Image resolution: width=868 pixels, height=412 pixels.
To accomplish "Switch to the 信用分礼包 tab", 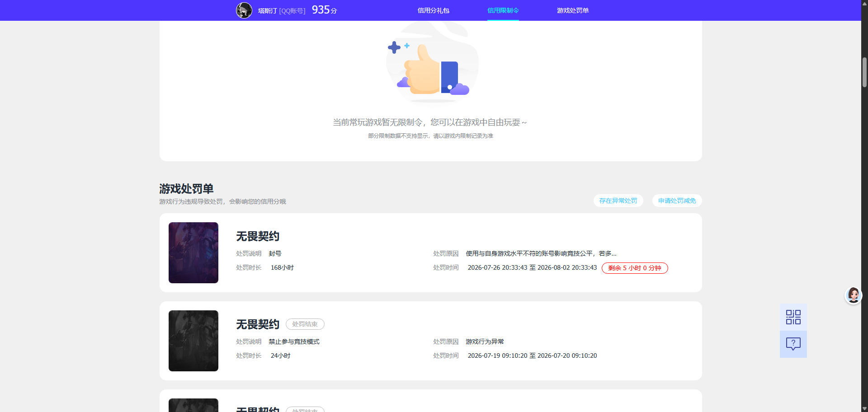I will click(433, 10).
